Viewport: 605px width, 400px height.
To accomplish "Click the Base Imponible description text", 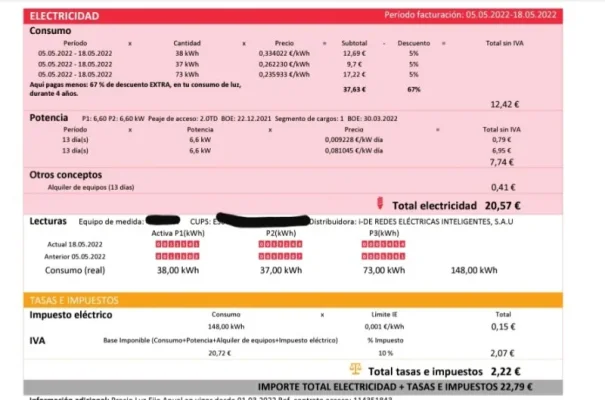I will (221, 341).
